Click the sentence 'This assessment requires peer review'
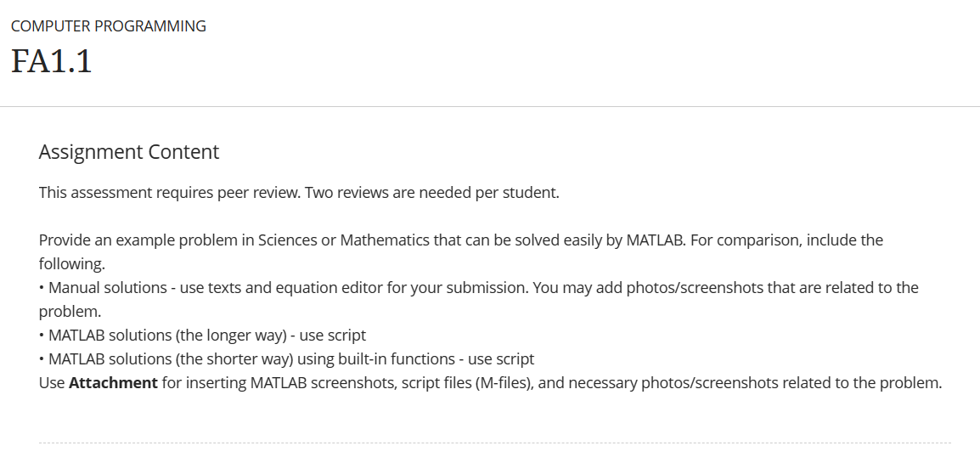 pyautogui.click(x=171, y=193)
